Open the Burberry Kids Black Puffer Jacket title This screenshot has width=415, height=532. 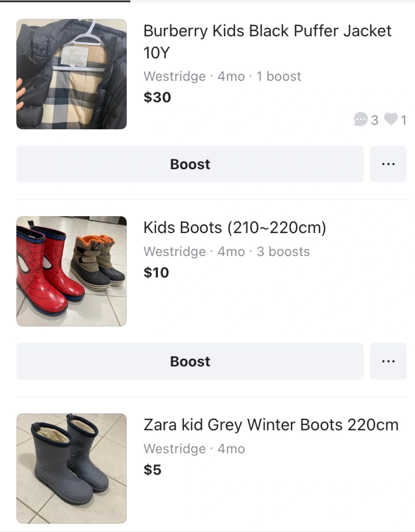click(x=267, y=41)
